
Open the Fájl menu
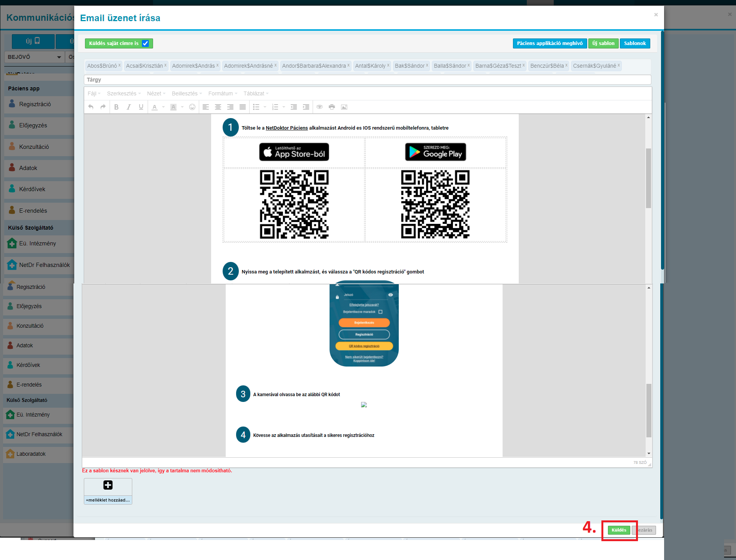94,93
